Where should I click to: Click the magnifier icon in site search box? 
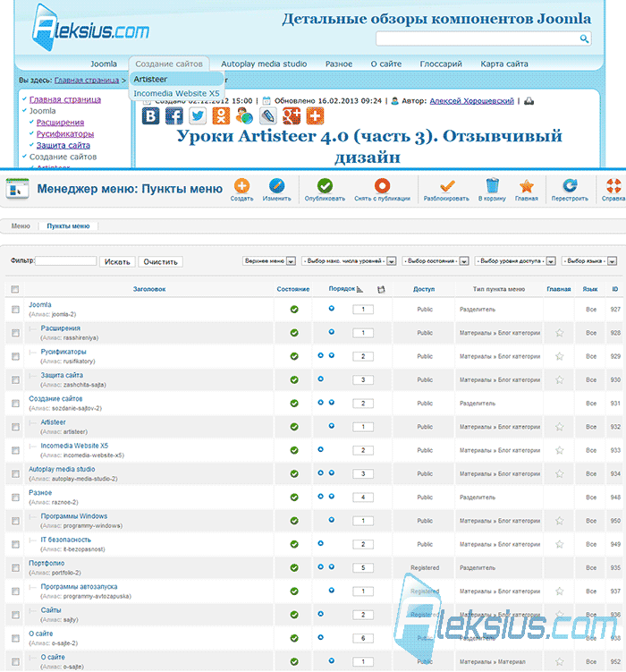pyautogui.click(x=584, y=39)
